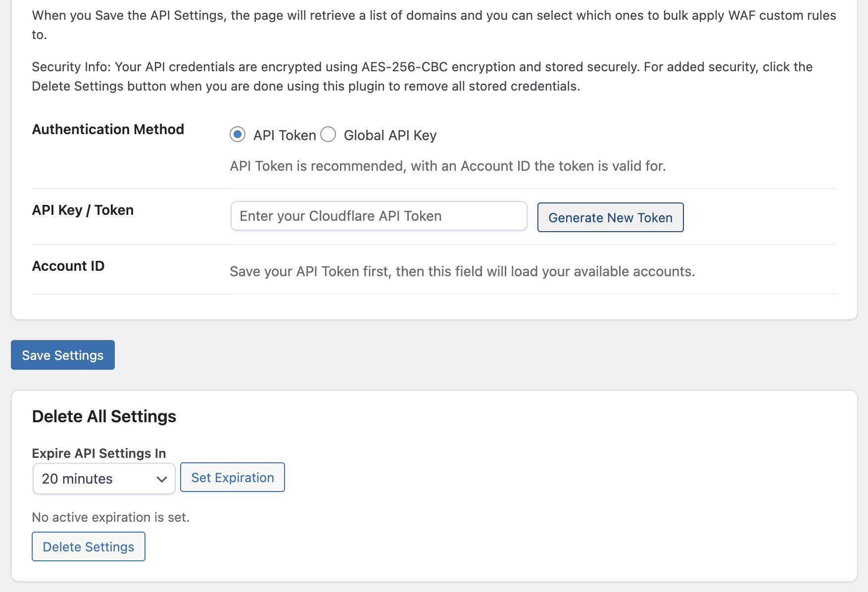Click the "Delete All Settings" heading
The height and width of the screenshot is (592, 868).
tap(104, 417)
